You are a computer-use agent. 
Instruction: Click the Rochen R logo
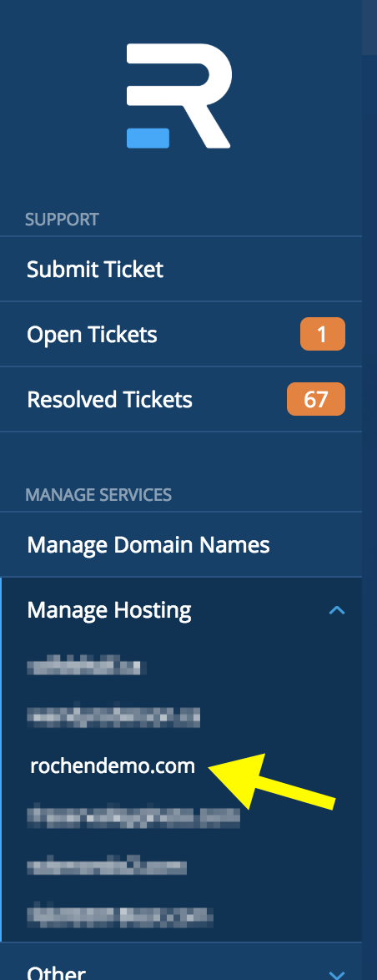click(x=179, y=96)
